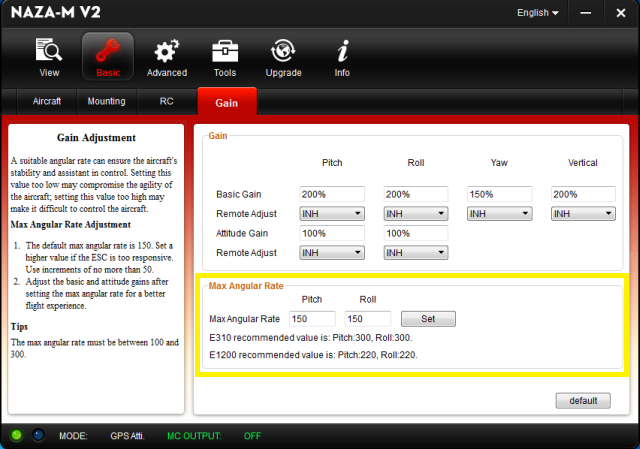
Task: Edit Pitch Attitude Gain field
Action: (332, 233)
